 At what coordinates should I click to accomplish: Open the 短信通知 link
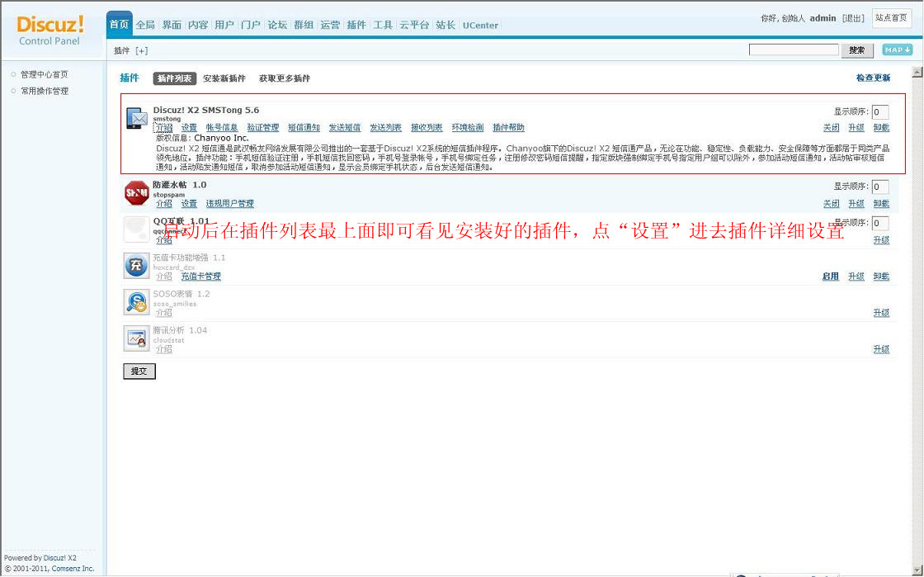(x=304, y=127)
